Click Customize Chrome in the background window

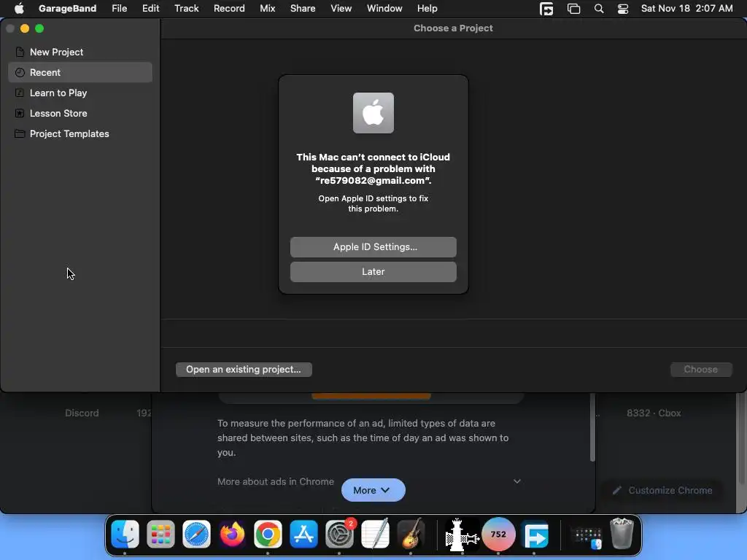pyautogui.click(x=662, y=491)
